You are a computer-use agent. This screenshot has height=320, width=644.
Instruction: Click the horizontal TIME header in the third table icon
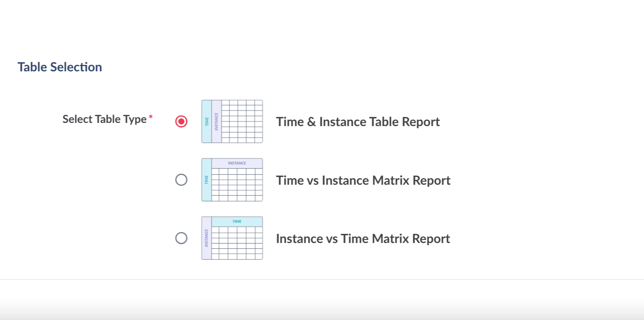point(237,221)
